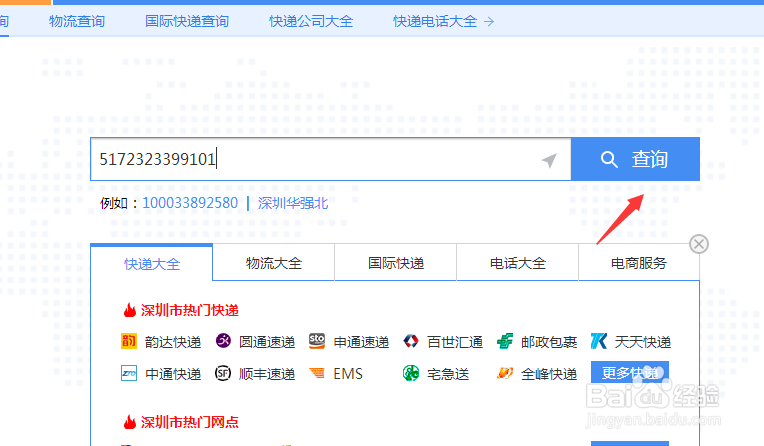The image size is (764, 446).
Task: Switch to the 电话大全 tab
Action: pos(517,263)
